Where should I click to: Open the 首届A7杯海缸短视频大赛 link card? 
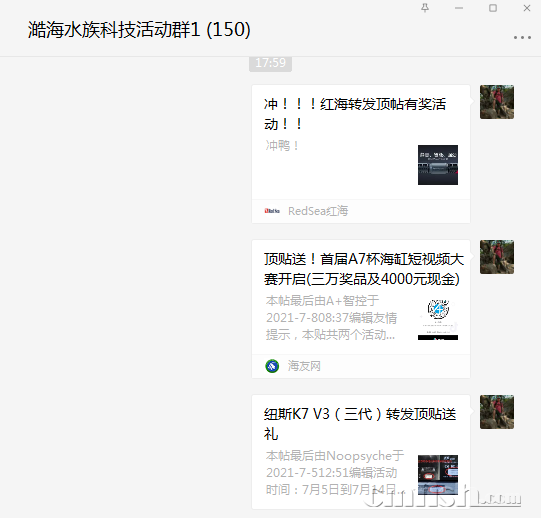pyautogui.click(x=361, y=309)
